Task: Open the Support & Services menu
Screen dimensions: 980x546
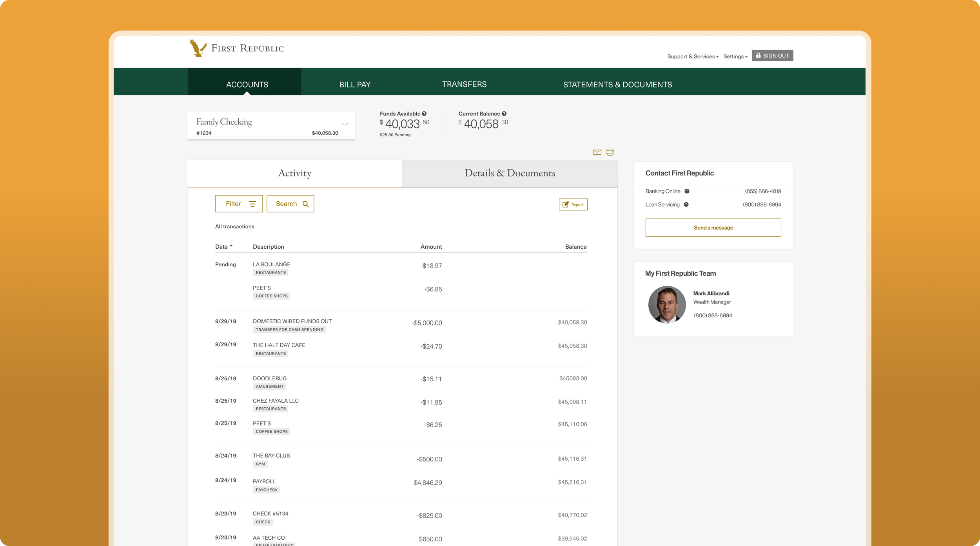Action: 693,57
